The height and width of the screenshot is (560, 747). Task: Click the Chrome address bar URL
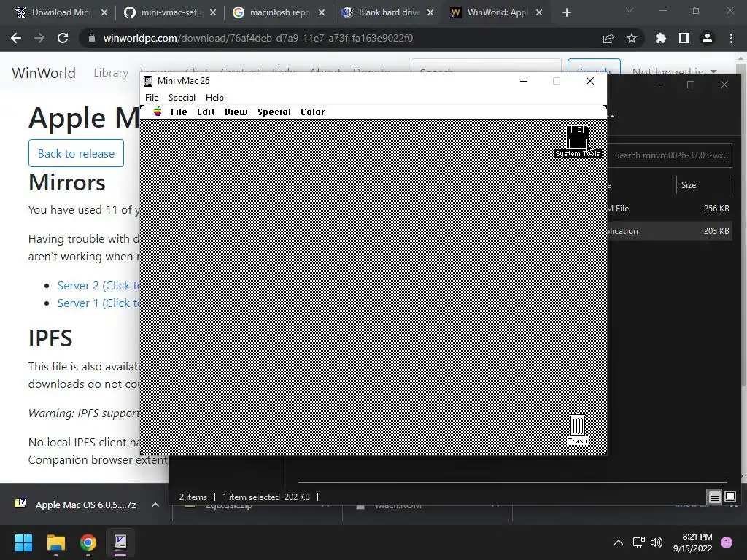258,38
